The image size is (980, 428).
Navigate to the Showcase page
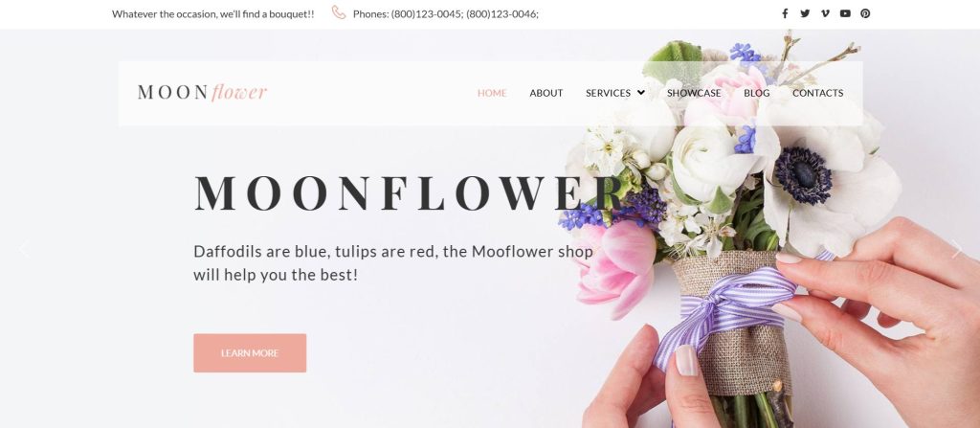coord(694,93)
